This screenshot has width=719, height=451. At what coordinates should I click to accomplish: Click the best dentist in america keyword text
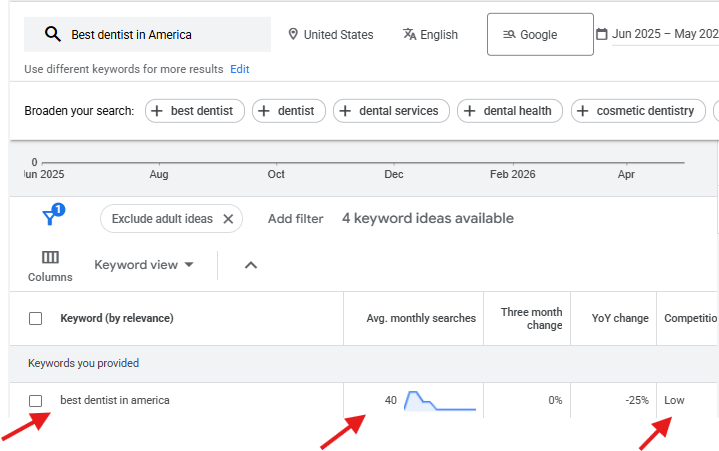(115, 400)
